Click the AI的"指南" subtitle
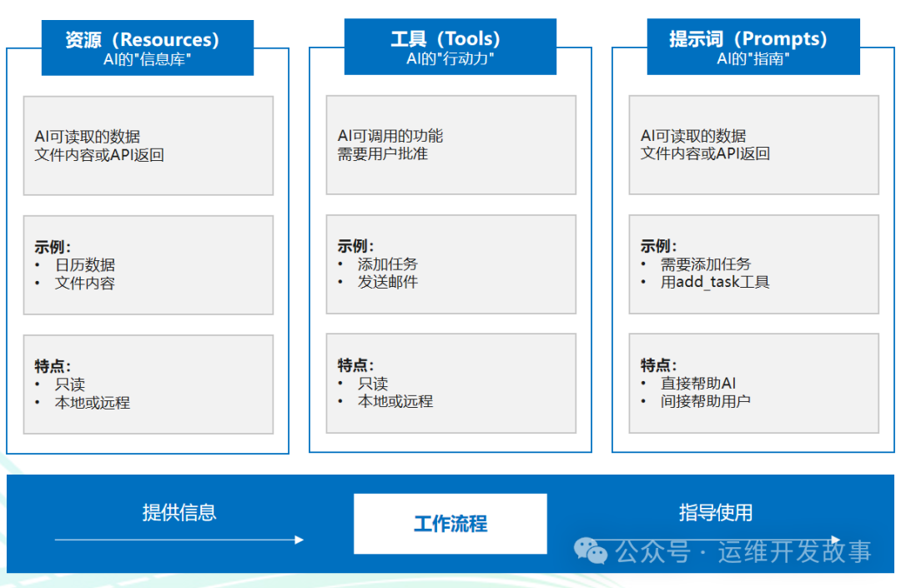The image size is (901, 588). click(753, 59)
